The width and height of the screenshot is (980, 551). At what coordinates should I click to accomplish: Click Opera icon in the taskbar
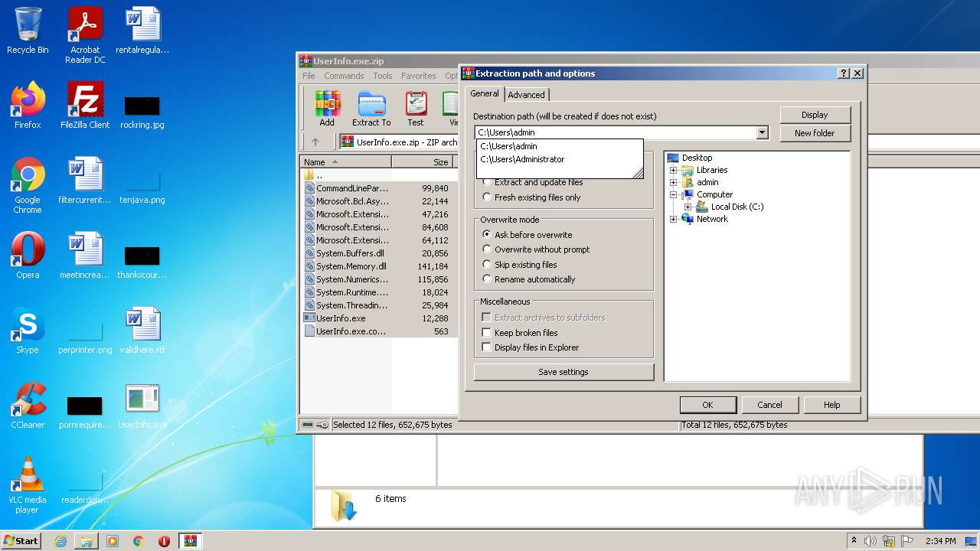(164, 541)
